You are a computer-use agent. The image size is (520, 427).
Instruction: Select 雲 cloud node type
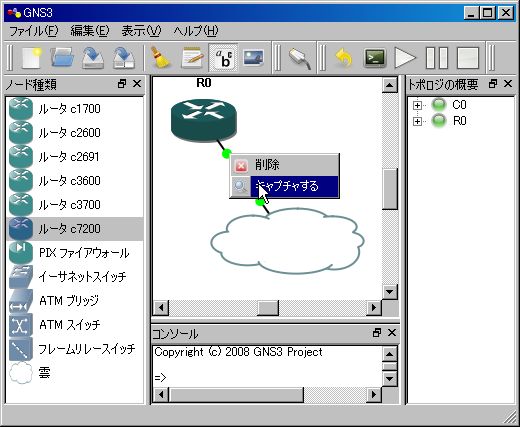pos(75,373)
